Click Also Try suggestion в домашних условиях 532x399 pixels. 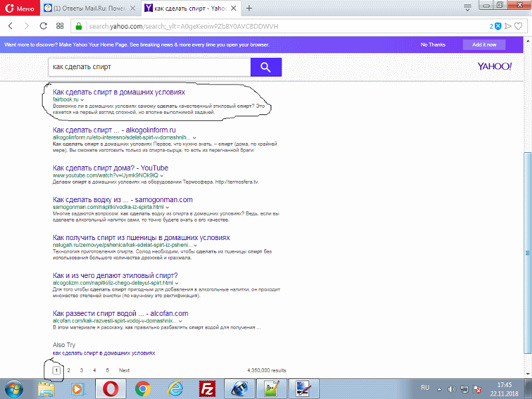point(104,353)
